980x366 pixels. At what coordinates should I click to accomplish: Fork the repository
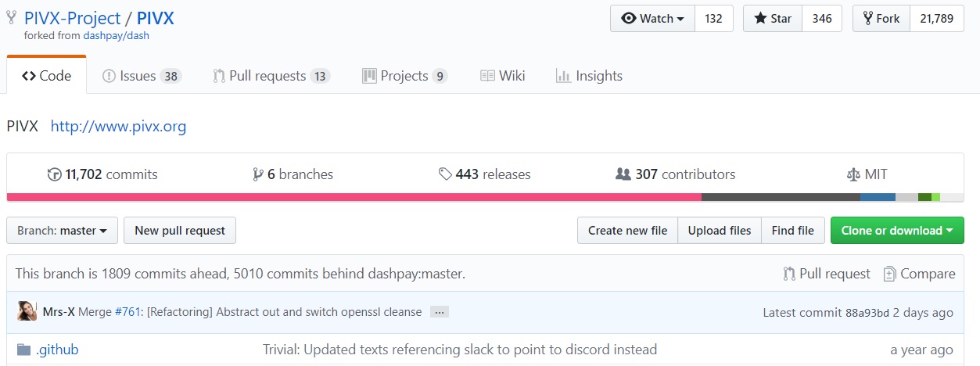(881, 19)
